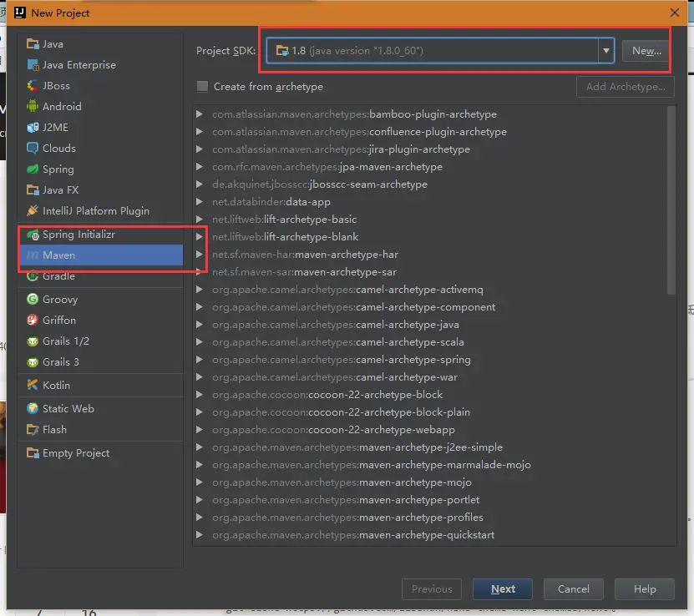Expand the net.databinder data-app node
This screenshot has width=694, height=616.
click(200, 202)
